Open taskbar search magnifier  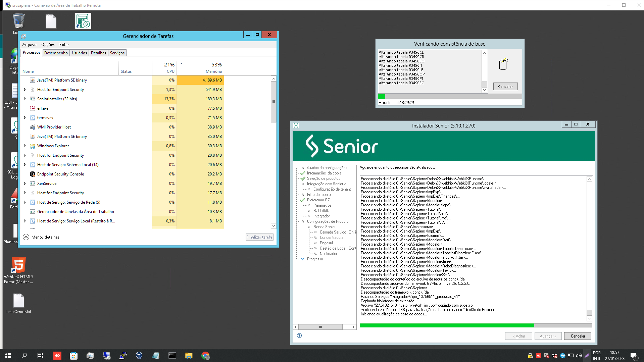24,356
